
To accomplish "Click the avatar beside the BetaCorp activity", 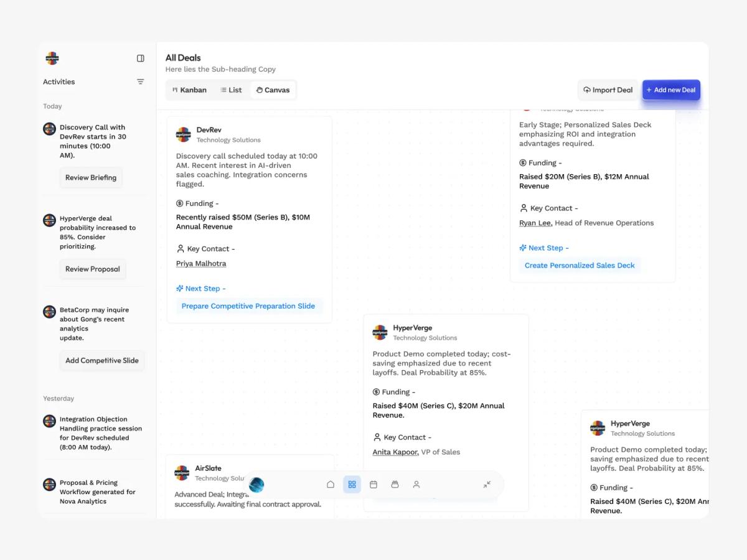I will [x=49, y=312].
